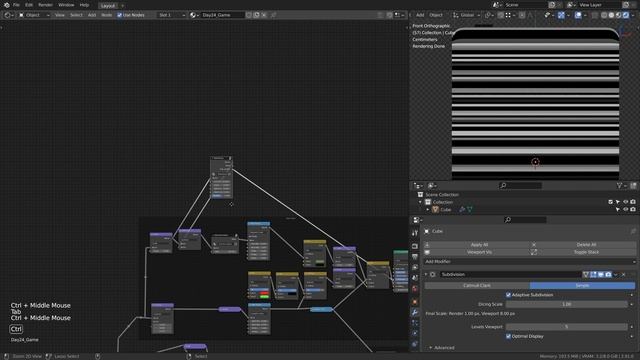Open the File menu
This screenshot has height=360, width=640.
coord(16,5)
